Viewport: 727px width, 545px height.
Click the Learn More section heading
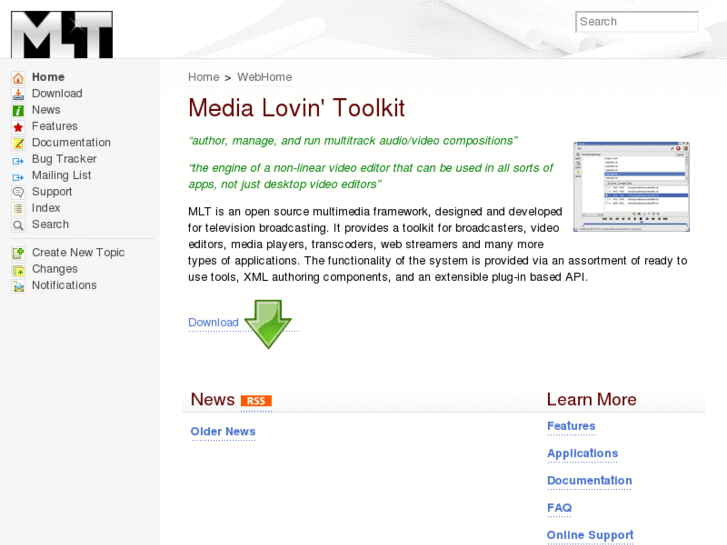pos(592,399)
